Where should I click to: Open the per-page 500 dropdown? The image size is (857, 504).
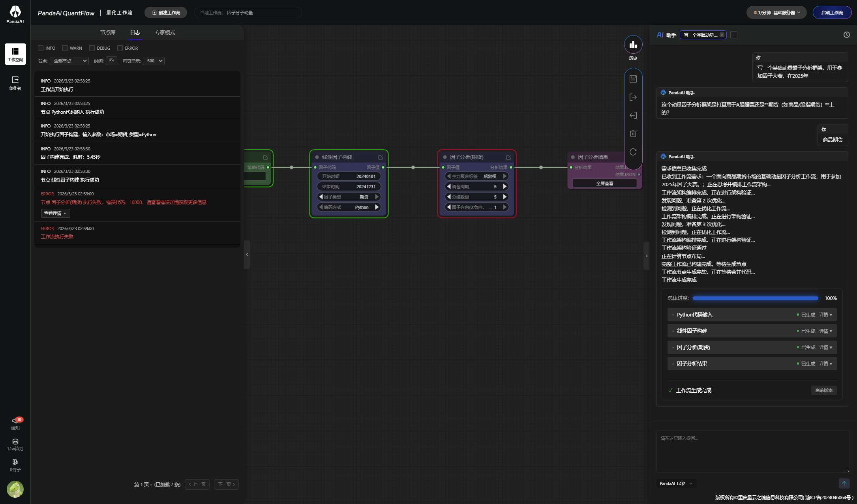coord(154,61)
